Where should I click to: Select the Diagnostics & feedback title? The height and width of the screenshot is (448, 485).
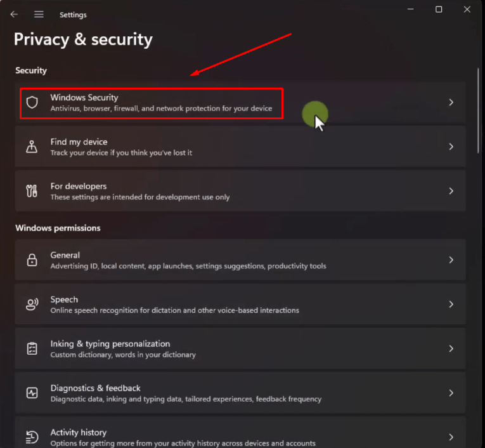[x=95, y=388]
